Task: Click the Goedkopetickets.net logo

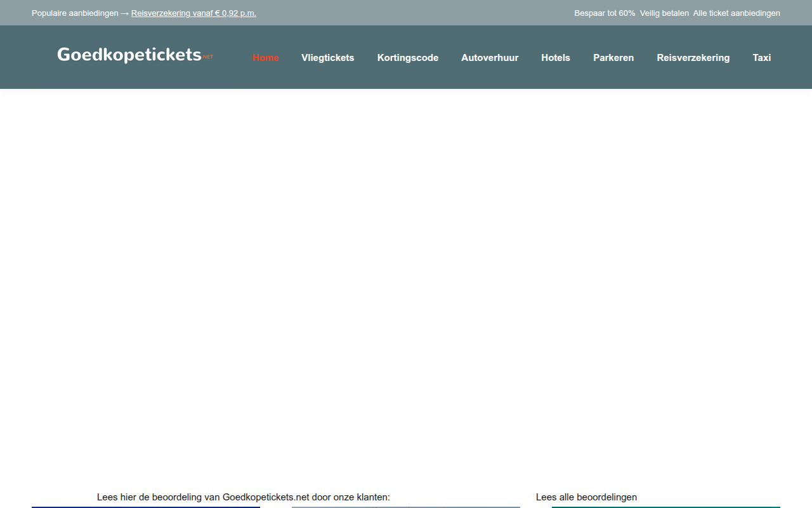Action: 135,55
